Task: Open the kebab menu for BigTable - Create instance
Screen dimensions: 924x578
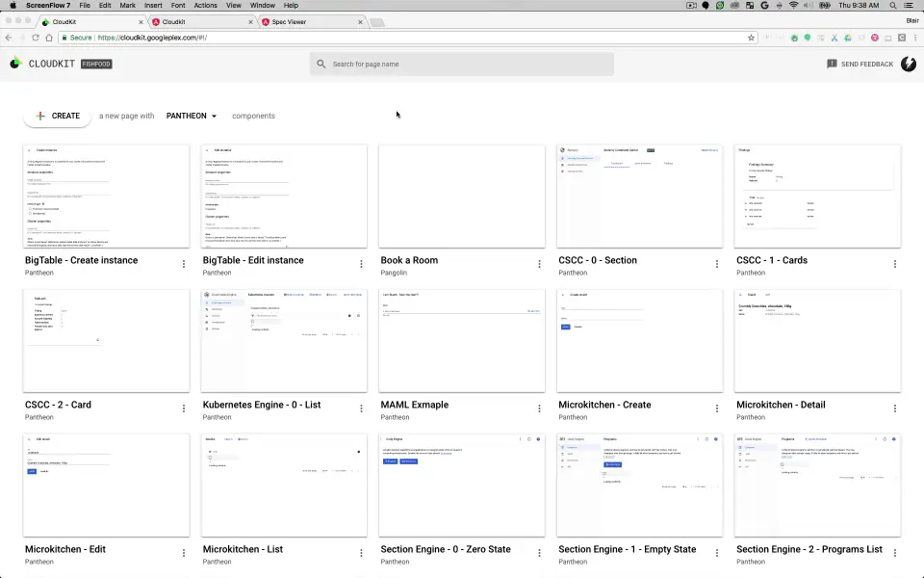Action: point(184,264)
